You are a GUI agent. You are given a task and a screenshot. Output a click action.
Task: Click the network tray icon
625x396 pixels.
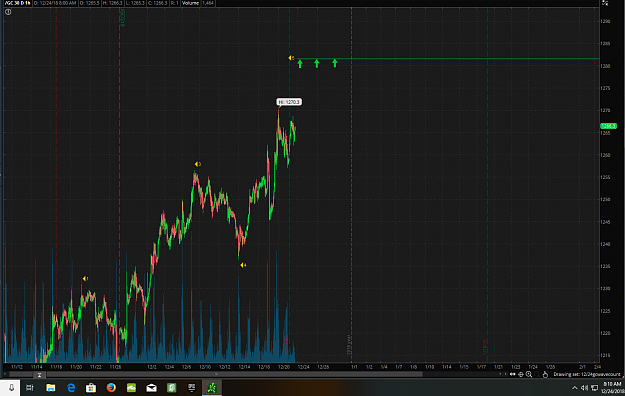click(x=594, y=388)
